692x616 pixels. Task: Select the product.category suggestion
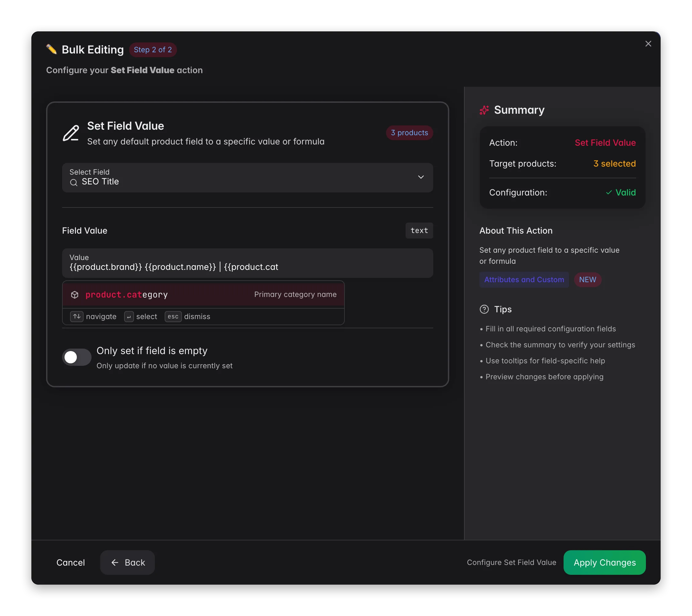[x=203, y=294]
